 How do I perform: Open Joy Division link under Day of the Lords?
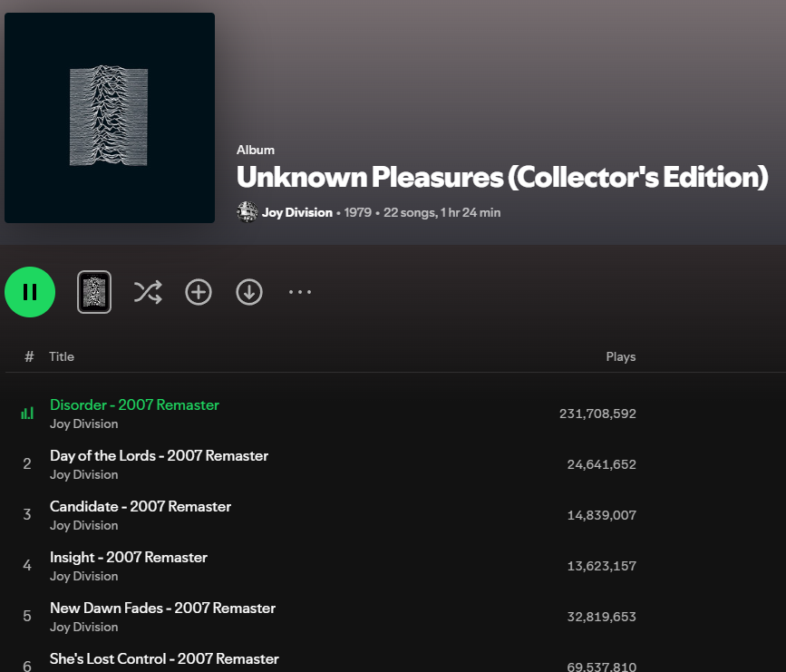tap(83, 475)
